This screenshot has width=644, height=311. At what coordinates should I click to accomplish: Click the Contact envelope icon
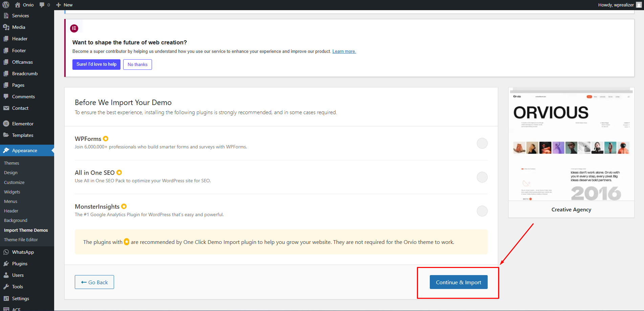click(6, 108)
